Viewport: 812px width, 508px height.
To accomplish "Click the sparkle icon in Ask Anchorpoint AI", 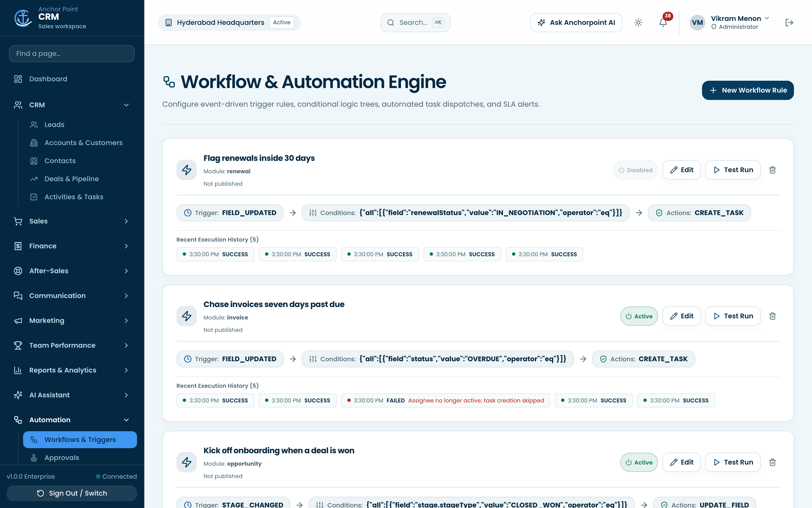I will click(541, 23).
